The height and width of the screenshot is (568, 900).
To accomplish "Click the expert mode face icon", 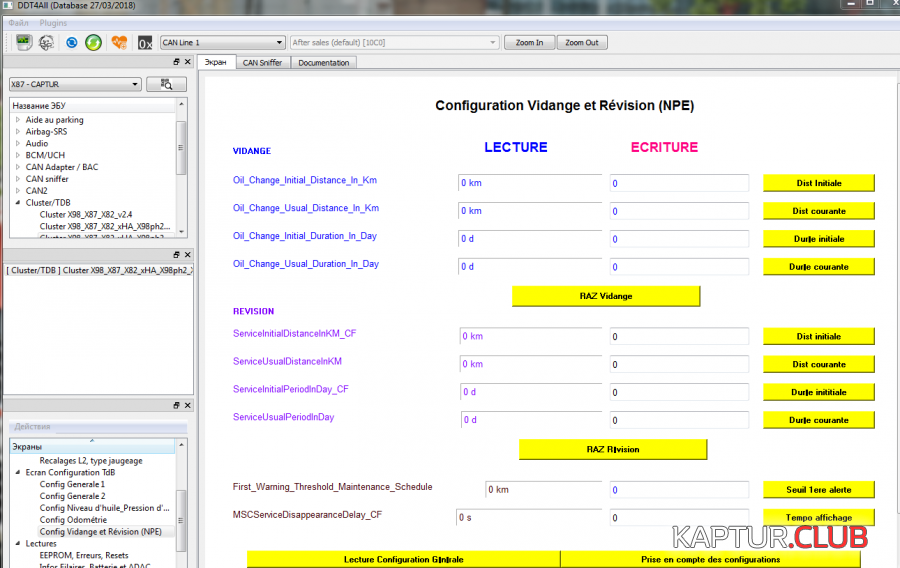I will [x=46, y=42].
